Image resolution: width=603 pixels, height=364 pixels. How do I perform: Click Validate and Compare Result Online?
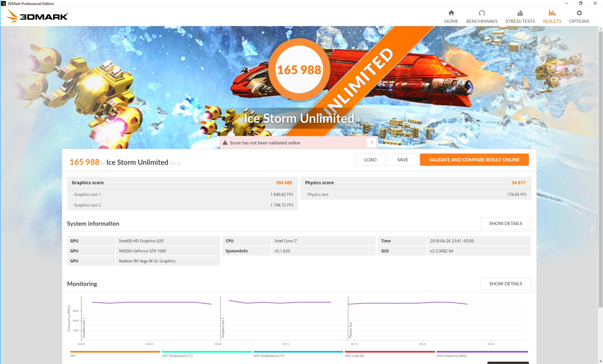pyautogui.click(x=474, y=160)
